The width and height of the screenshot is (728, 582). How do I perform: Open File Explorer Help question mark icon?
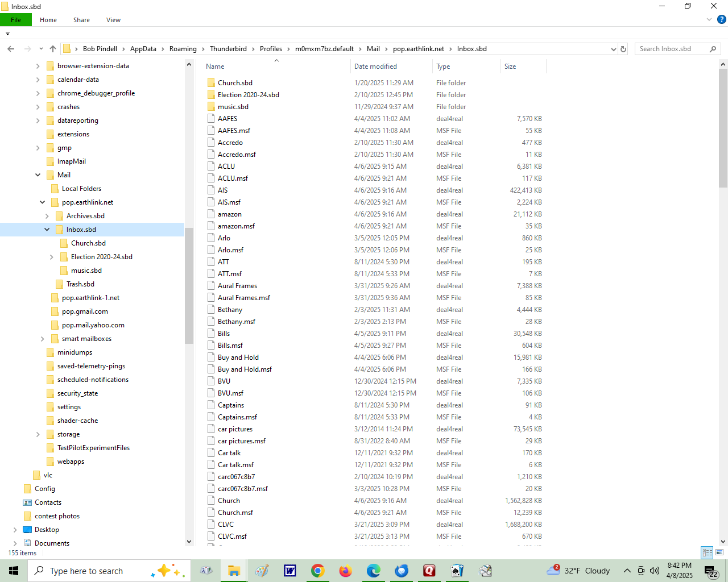pyautogui.click(x=722, y=19)
